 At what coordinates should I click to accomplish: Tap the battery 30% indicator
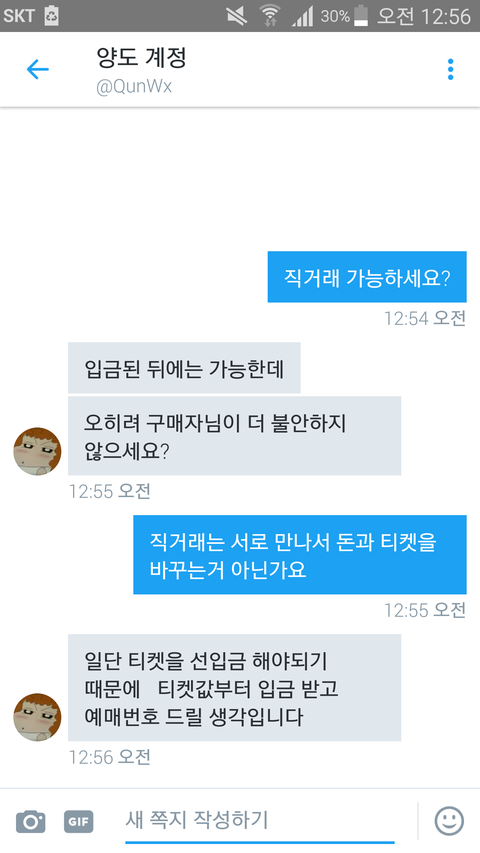pos(344,16)
